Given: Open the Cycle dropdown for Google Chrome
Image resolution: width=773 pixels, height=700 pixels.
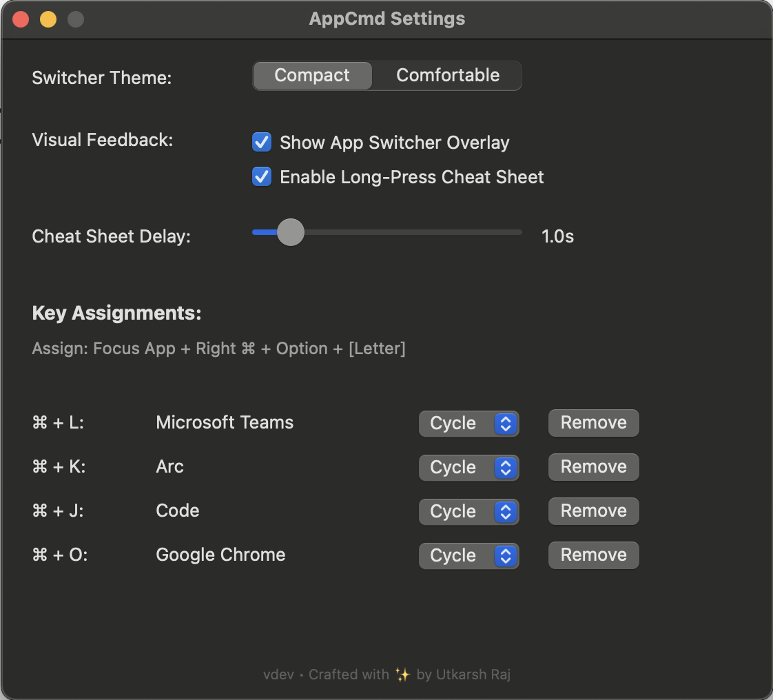Looking at the screenshot, I should point(468,556).
